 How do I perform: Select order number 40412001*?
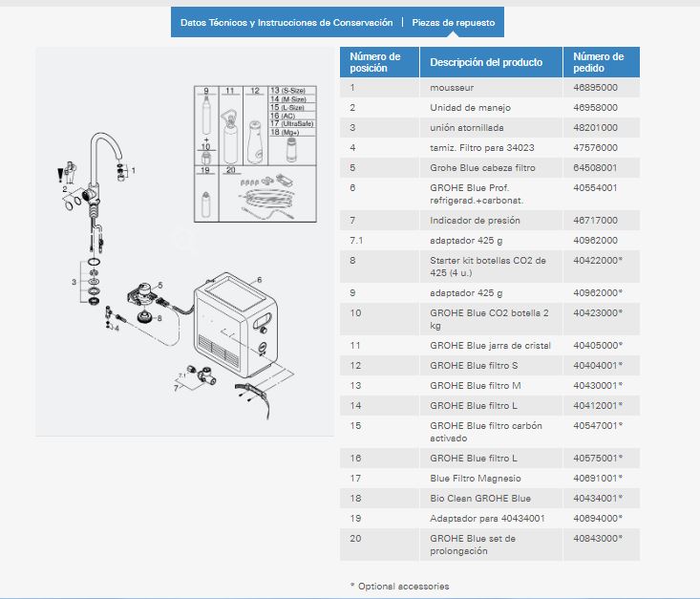click(597, 406)
